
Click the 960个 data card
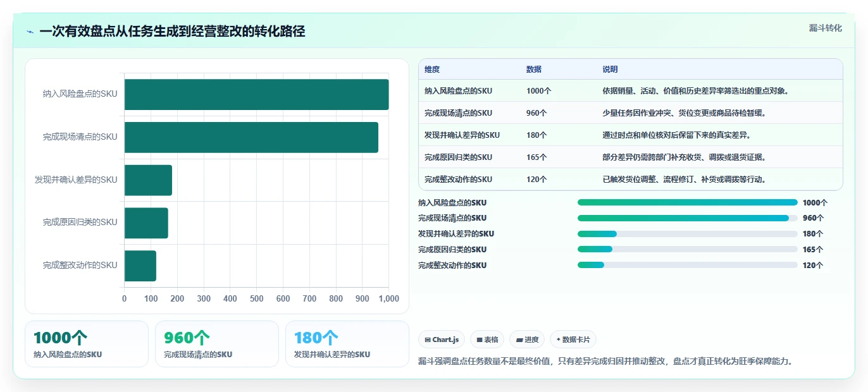[x=217, y=344]
